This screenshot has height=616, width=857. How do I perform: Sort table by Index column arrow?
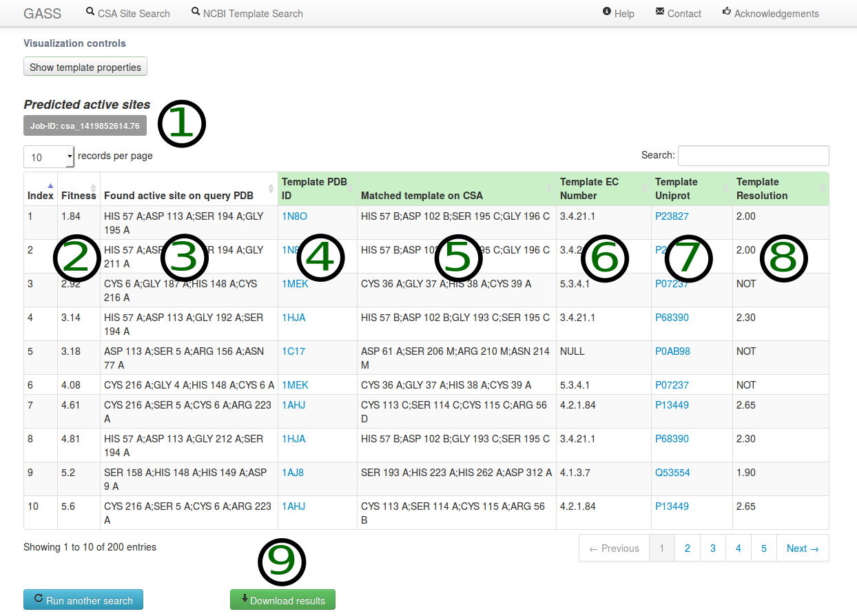50,185
